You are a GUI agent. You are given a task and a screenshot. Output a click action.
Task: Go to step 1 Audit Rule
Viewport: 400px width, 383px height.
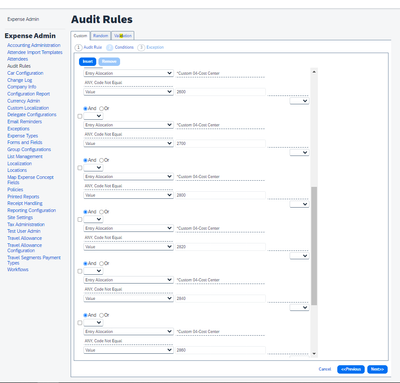click(x=88, y=47)
